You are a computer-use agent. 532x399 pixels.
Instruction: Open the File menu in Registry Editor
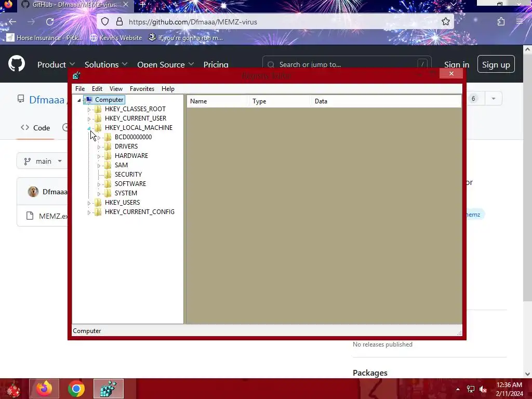(80, 88)
